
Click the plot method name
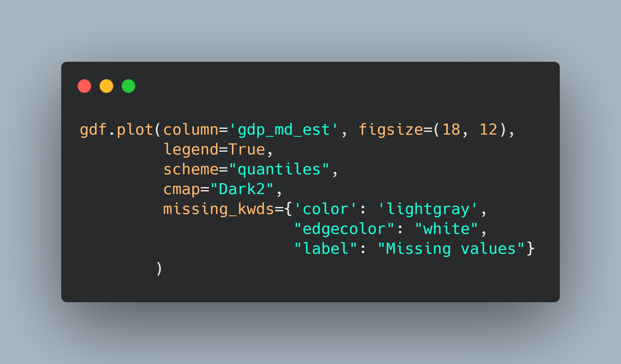[135, 130]
